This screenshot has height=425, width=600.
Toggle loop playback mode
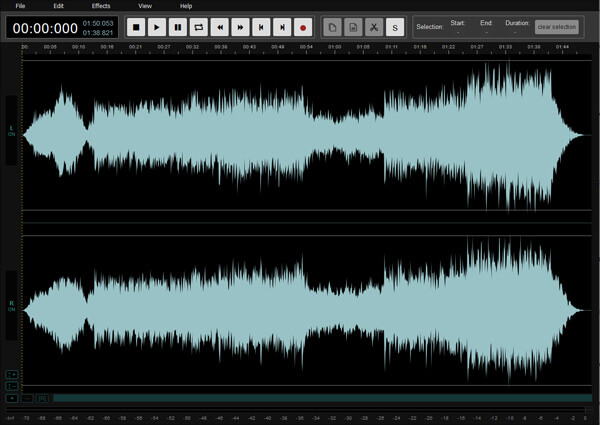point(199,27)
